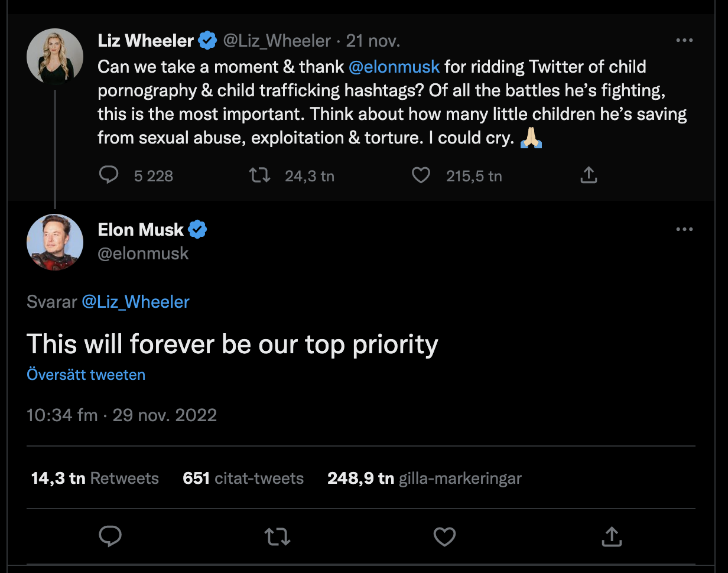This screenshot has width=728, height=573.
Task: Like Elon Musk's reply tweet
Action: coord(444,536)
